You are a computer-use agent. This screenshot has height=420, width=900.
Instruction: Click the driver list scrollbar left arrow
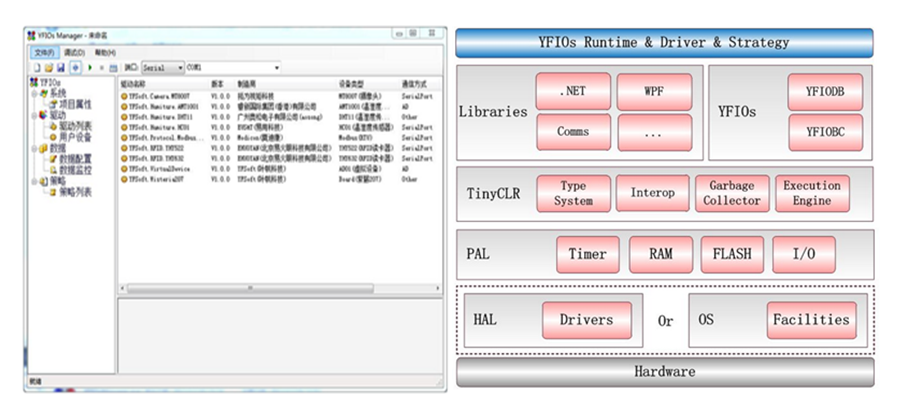122,288
